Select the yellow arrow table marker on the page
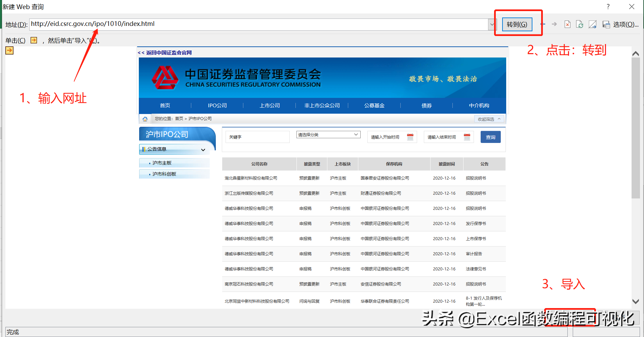 [9, 50]
